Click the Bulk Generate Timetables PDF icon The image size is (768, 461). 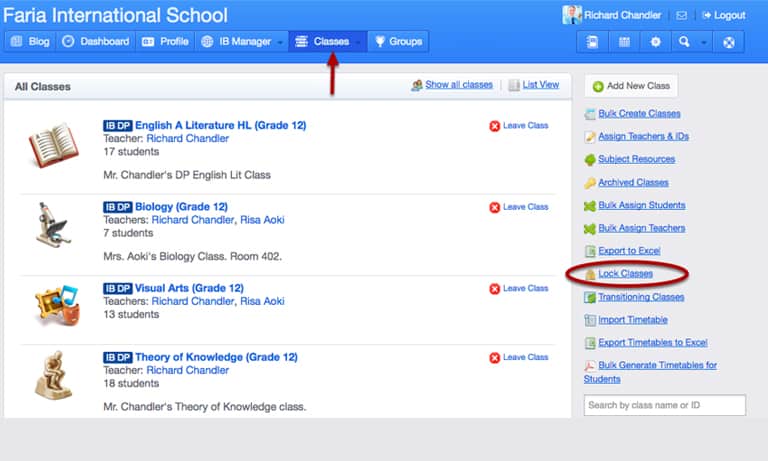click(x=590, y=365)
